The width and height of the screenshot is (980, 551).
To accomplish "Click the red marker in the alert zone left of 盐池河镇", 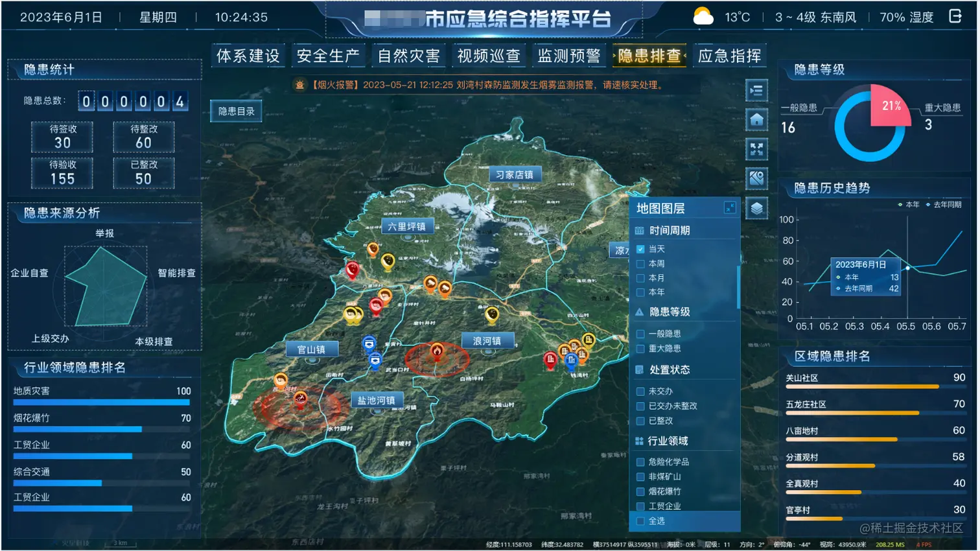I will click(300, 399).
